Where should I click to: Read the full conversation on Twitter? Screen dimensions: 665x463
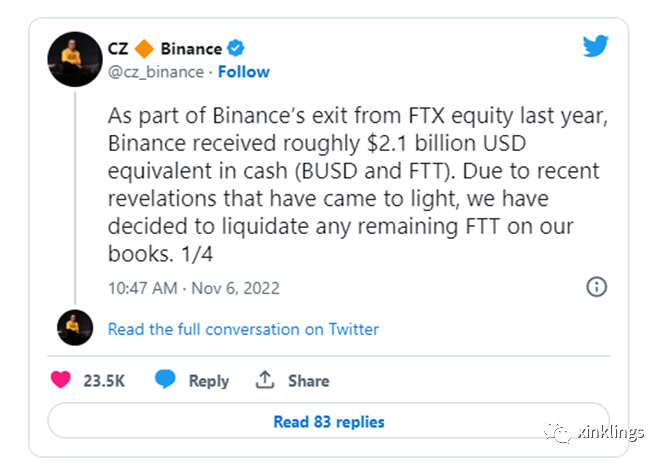pyautogui.click(x=243, y=328)
